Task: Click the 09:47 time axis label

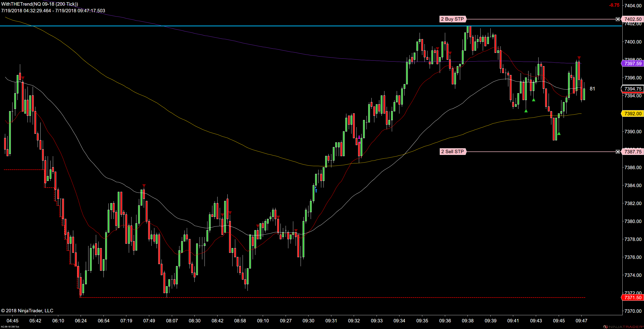Action: click(x=582, y=321)
